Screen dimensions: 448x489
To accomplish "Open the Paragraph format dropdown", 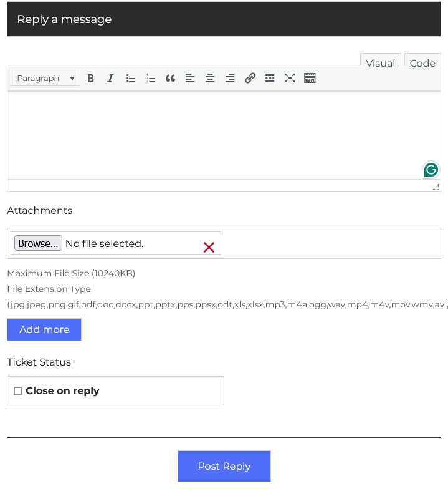I will point(45,79).
